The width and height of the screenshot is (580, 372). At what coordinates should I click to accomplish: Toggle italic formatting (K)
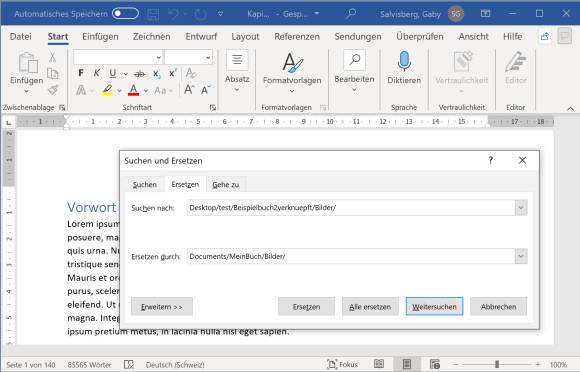97,73
